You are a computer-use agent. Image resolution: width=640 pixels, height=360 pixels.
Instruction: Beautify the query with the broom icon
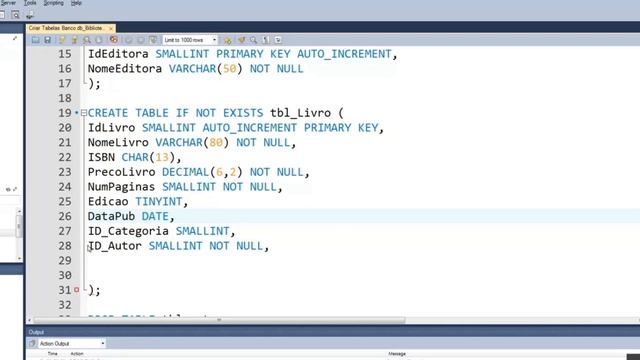(x=242, y=40)
